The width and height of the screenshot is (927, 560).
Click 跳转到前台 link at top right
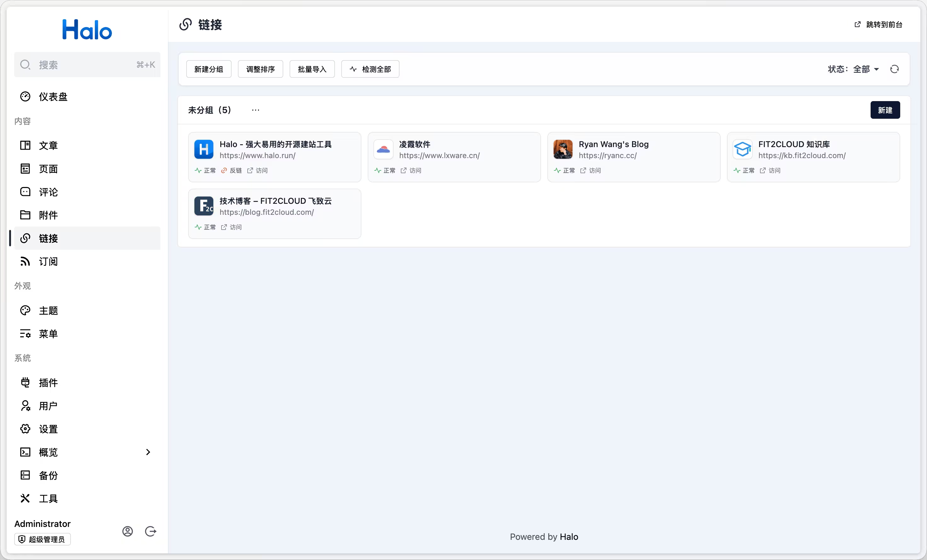tap(878, 25)
